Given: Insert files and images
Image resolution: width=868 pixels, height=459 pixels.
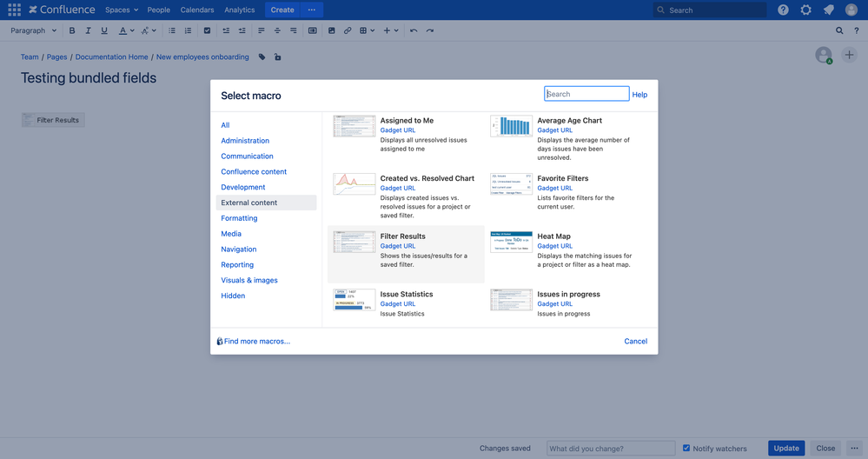Looking at the screenshot, I should pyautogui.click(x=332, y=30).
